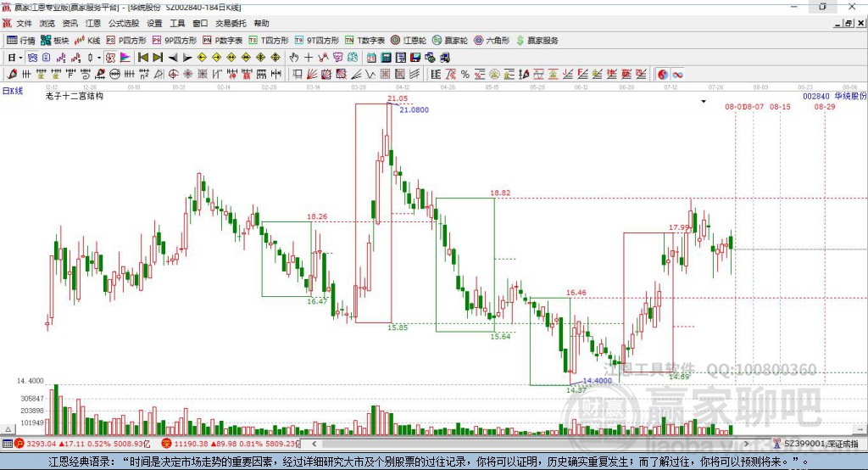Open the calendar icon in the toolbar
This screenshot has height=470, width=868.
371,58
